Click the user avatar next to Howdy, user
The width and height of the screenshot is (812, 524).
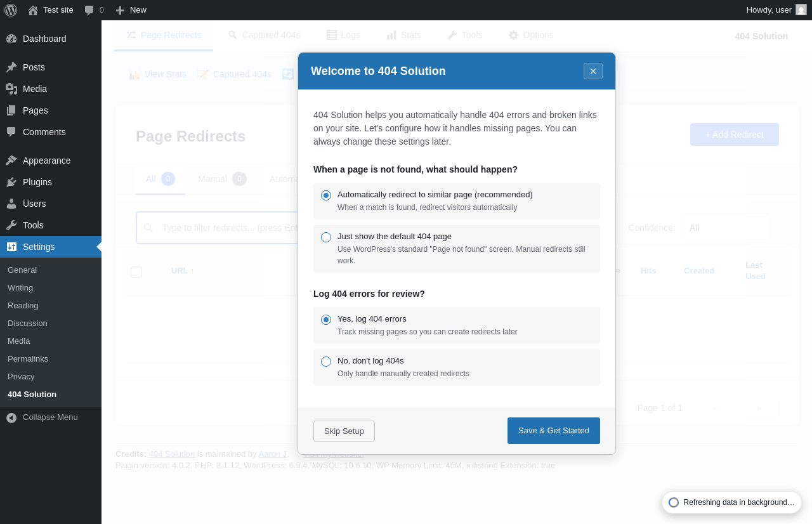(x=801, y=10)
